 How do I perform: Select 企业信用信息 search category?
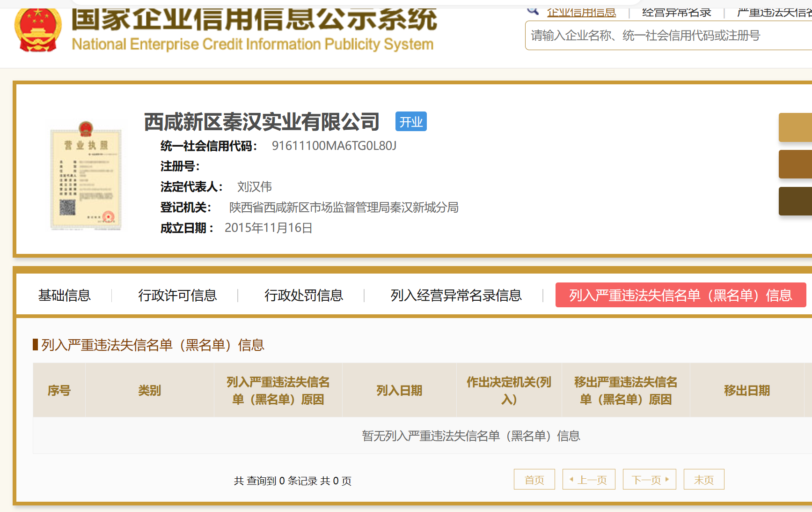coord(581,12)
